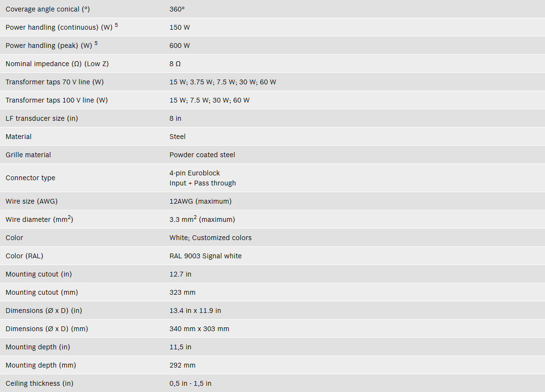Click footnote 5 beside Power handling (continuous)
The width and height of the screenshot is (545, 392).
click(x=116, y=25)
